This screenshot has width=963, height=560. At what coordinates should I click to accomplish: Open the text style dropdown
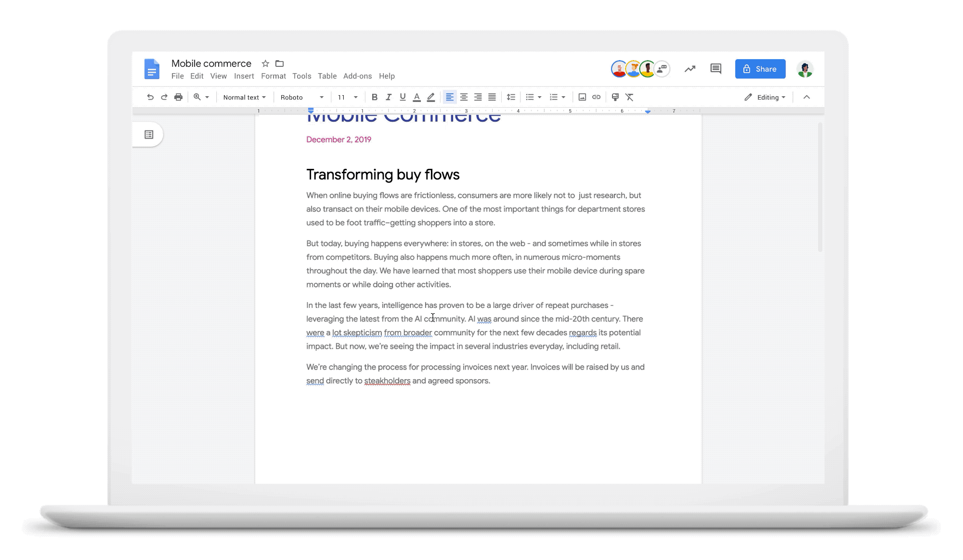coord(244,97)
